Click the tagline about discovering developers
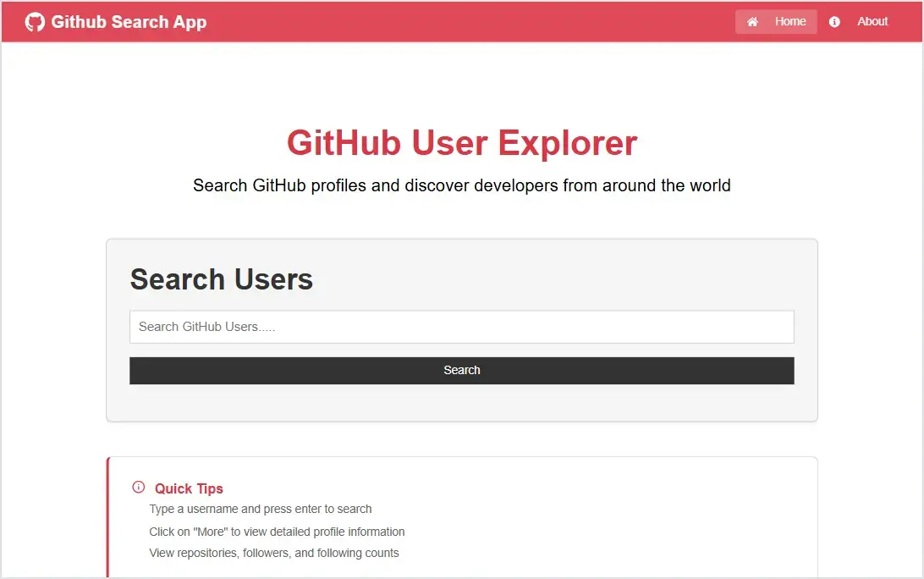This screenshot has width=924, height=579. point(462,185)
